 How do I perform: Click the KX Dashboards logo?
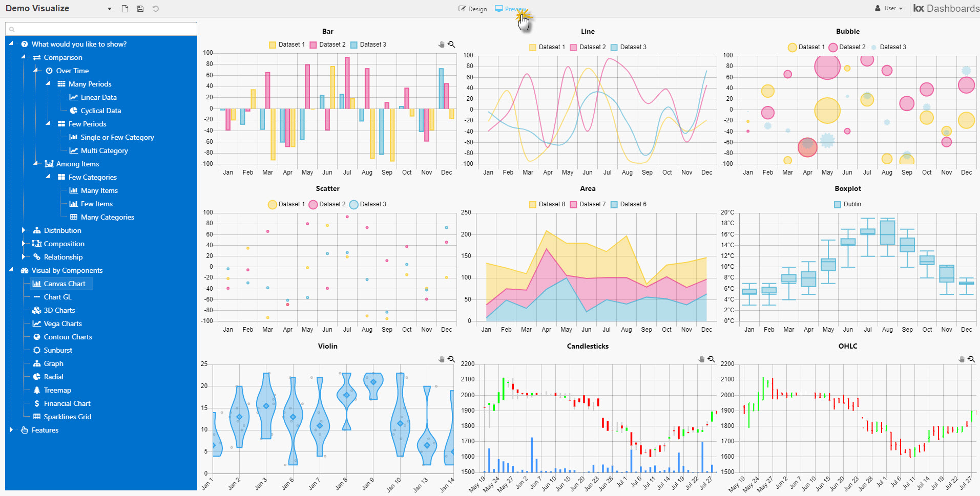coord(946,8)
